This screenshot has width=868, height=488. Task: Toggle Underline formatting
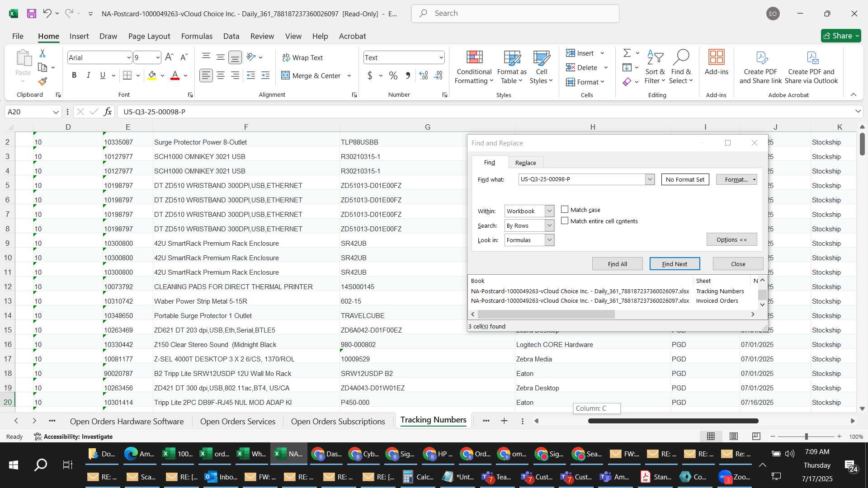[103, 75]
